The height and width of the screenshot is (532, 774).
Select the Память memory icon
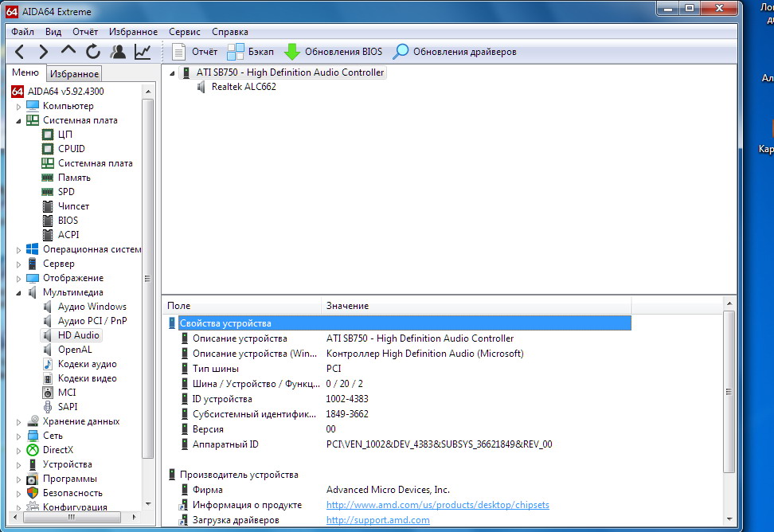(48, 178)
